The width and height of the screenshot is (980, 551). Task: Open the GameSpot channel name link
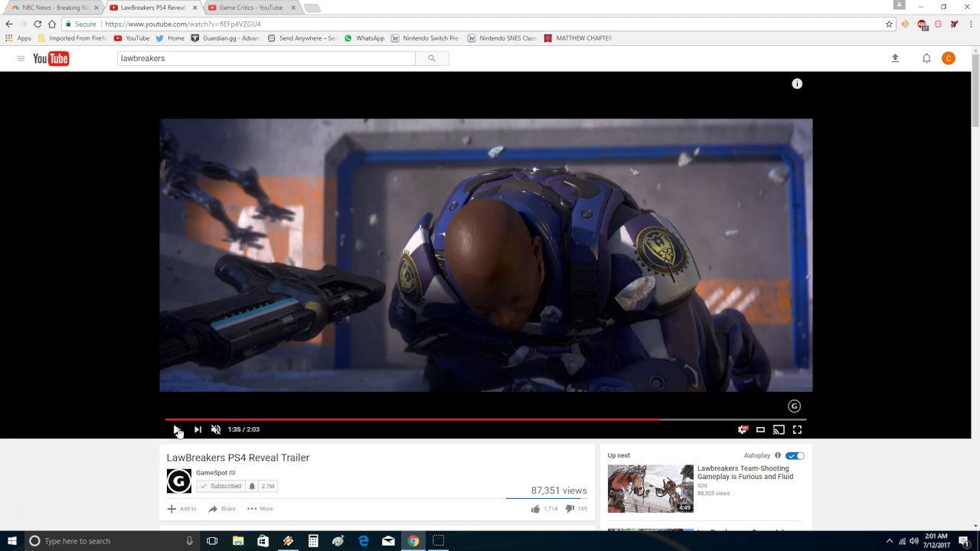pyautogui.click(x=211, y=473)
